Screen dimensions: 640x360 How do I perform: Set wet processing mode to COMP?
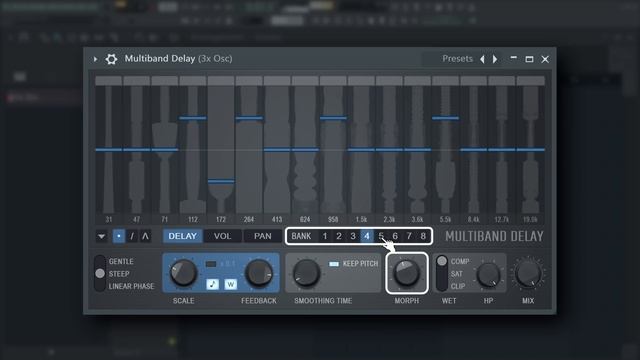click(x=460, y=261)
